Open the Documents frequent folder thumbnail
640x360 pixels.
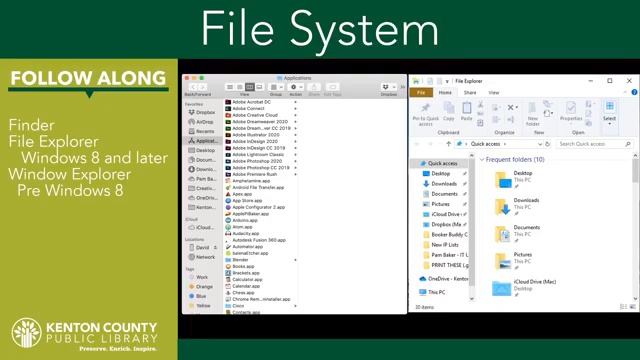tap(503, 234)
